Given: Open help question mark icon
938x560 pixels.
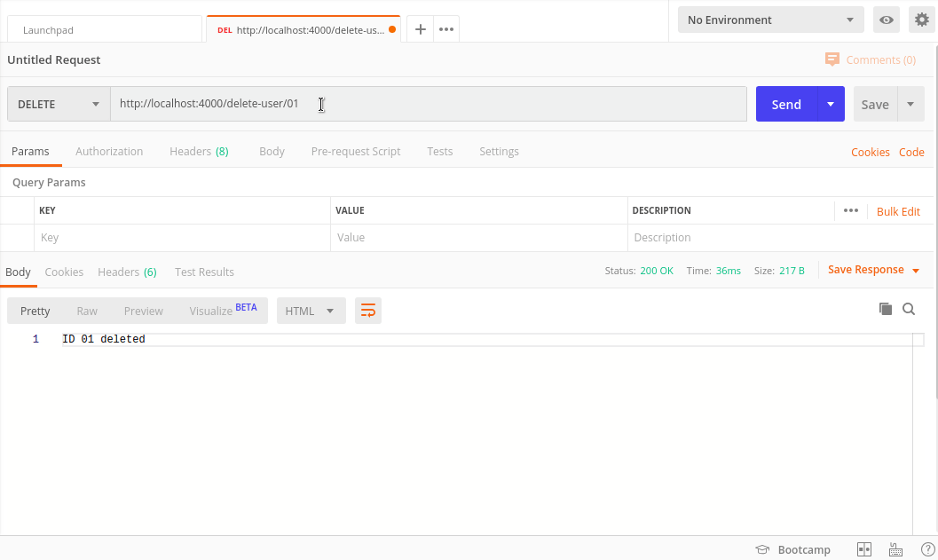Looking at the screenshot, I should tap(928, 549).
